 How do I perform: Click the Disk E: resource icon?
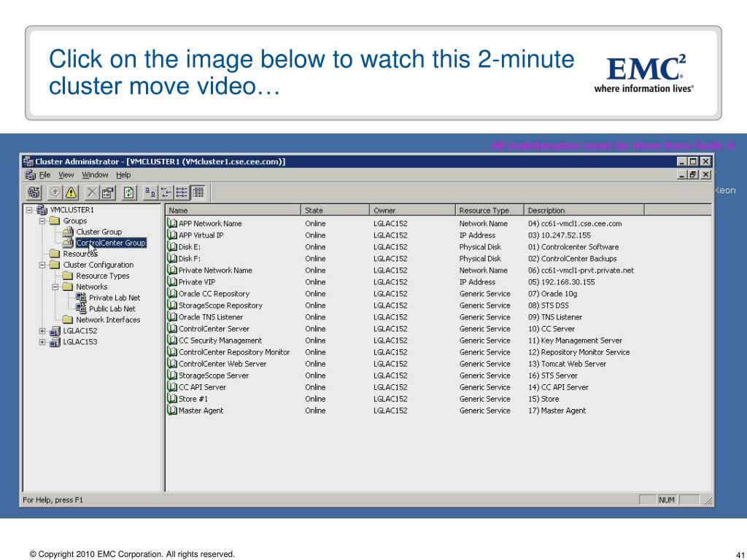pos(172,246)
